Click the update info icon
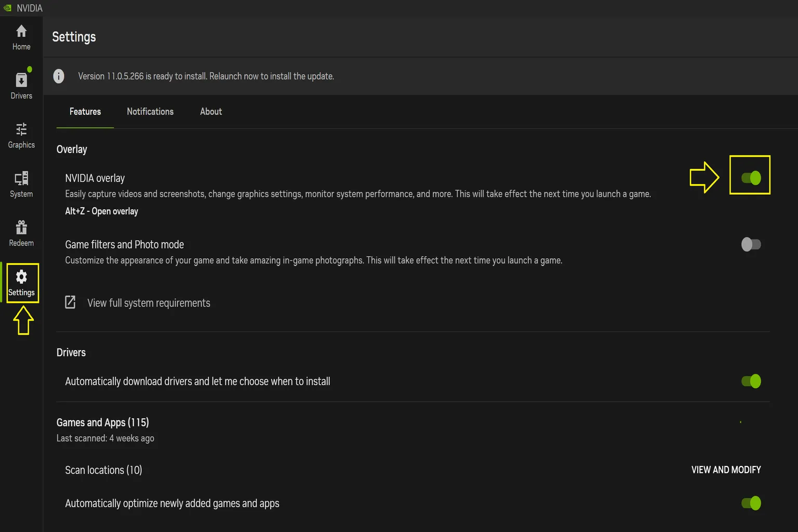This screenshot has height=532, width=798. coord(59,76)
